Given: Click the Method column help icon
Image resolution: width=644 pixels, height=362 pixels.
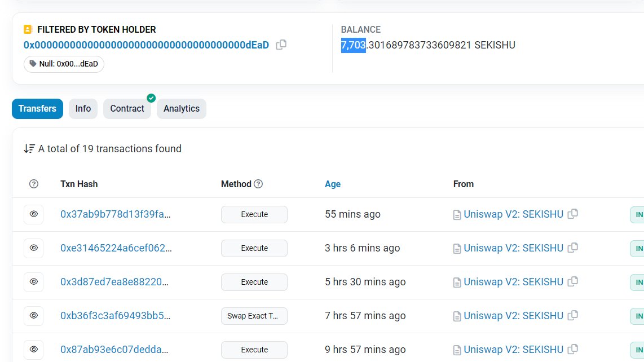Looking at the screenshot, I should 258,184.
